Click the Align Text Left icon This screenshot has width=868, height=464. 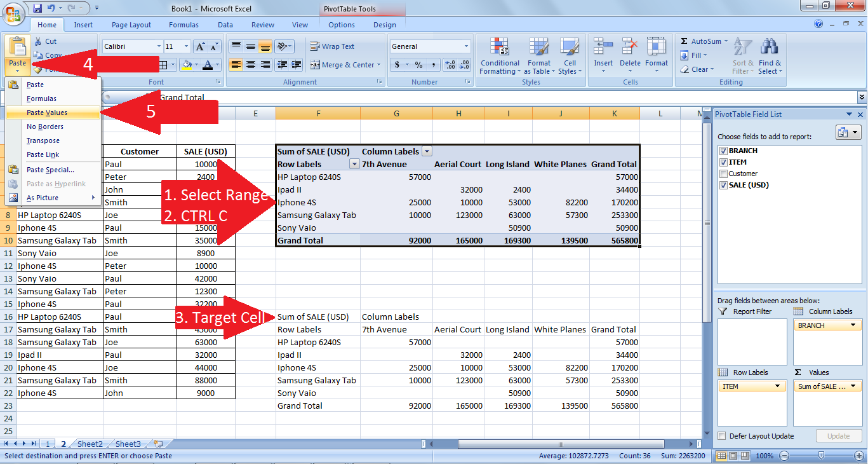point(236,65)
